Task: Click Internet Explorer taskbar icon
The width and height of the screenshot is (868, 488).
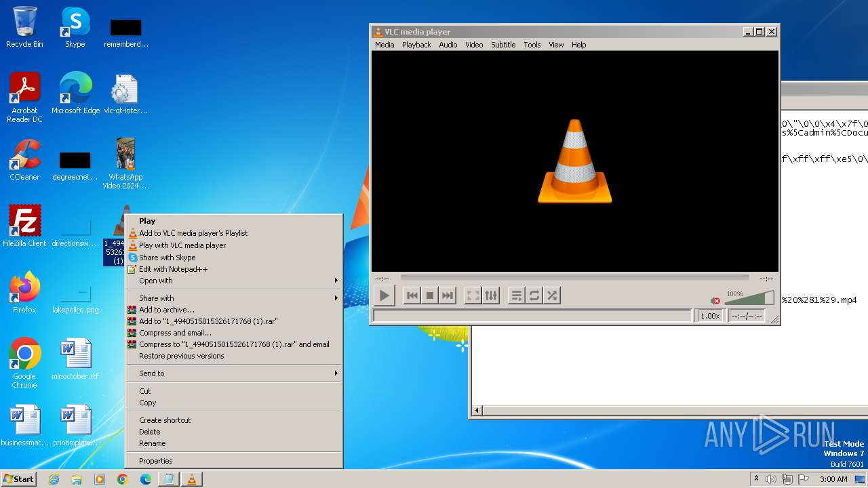Action: point(54,479)
